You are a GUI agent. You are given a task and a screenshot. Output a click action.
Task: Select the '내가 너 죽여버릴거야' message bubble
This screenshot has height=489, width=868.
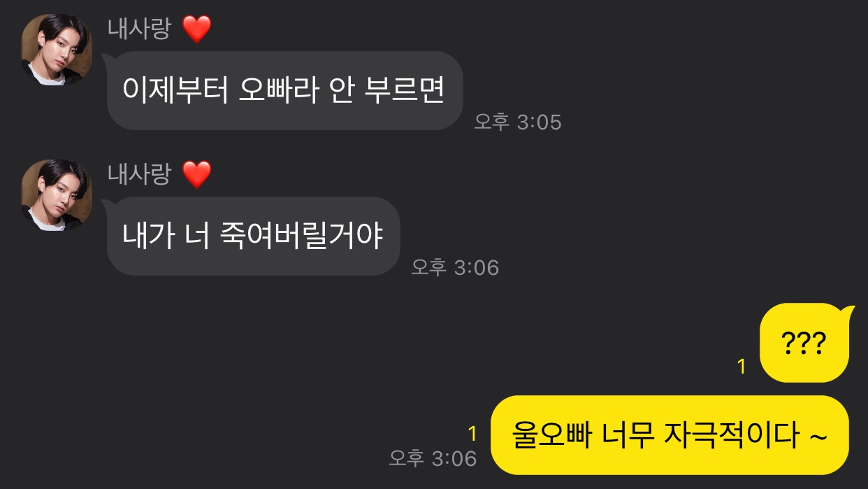tap(253, 236)
